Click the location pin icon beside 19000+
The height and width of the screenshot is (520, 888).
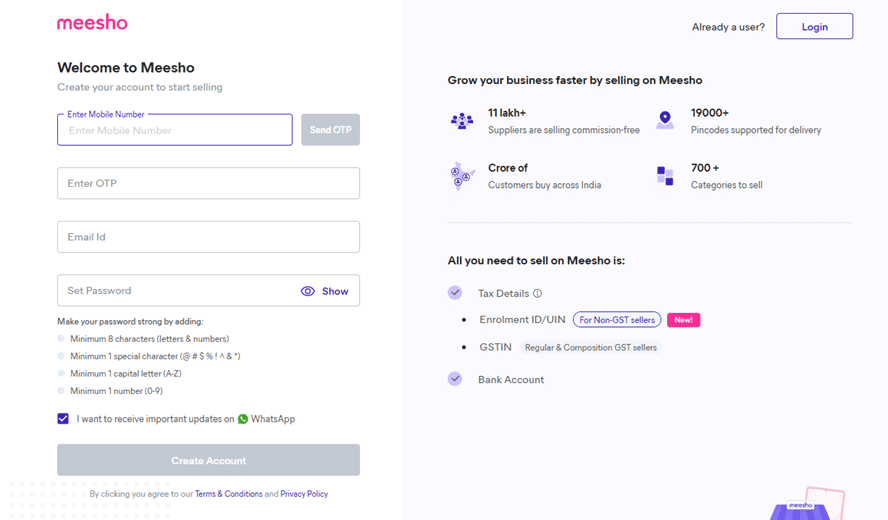point(665,120)
